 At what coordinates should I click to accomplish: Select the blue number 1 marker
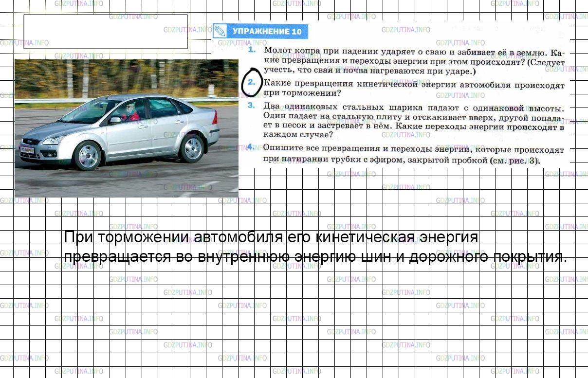point(252,50)
